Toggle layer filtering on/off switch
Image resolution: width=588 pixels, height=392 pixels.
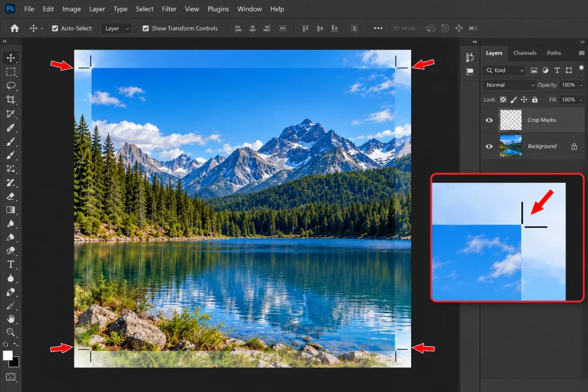[581, 69]
